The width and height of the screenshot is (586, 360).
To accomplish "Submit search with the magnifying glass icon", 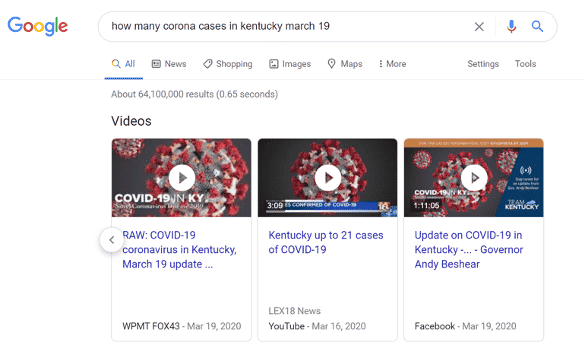I will pyautogui.click(x=537, y=26).
